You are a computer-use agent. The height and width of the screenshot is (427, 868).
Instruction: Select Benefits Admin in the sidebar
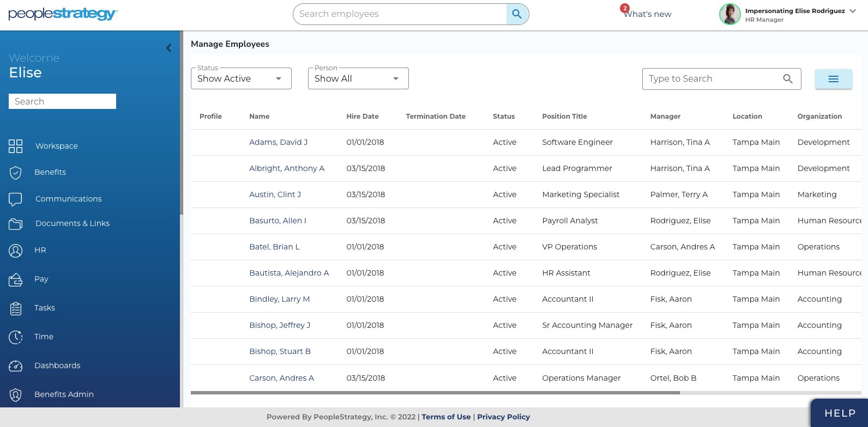[64, 394]
